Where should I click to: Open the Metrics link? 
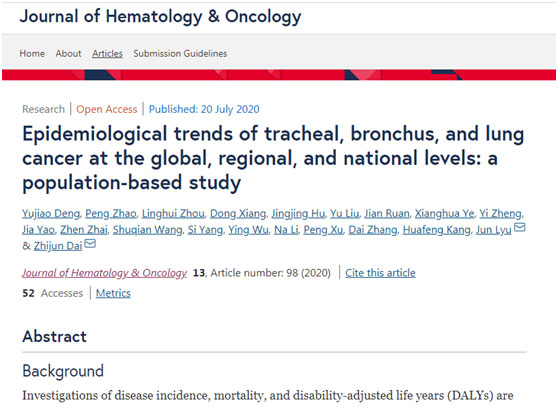[x=113, y=293]
